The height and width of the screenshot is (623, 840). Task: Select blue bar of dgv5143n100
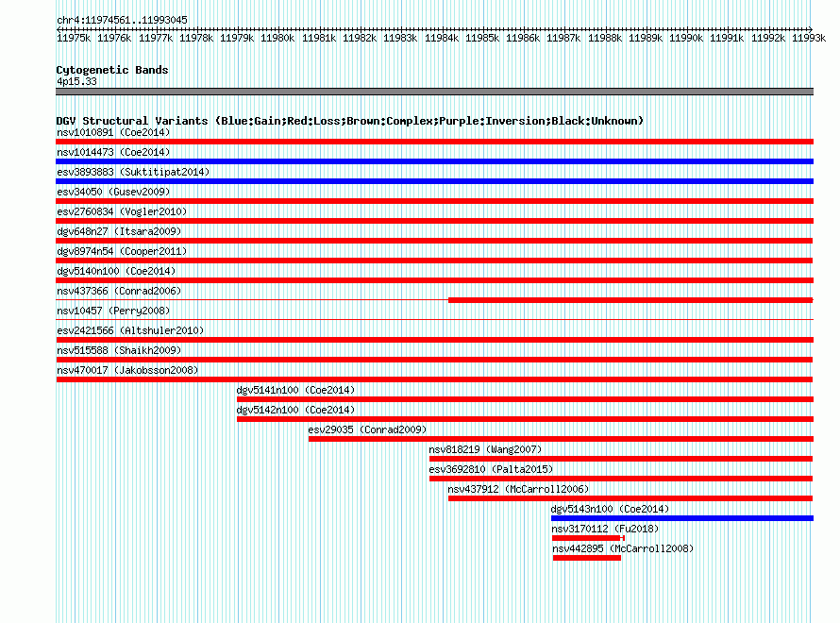click(682, 518)
